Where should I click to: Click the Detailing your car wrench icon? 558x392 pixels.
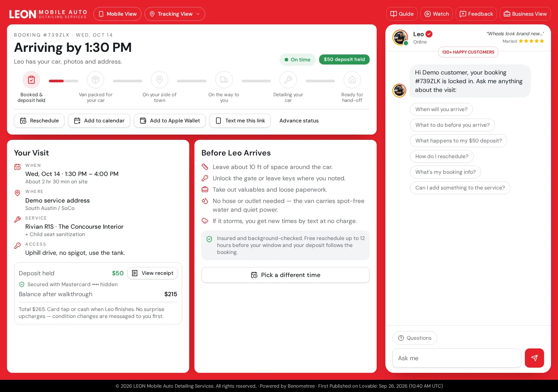[x=288, y=80]
